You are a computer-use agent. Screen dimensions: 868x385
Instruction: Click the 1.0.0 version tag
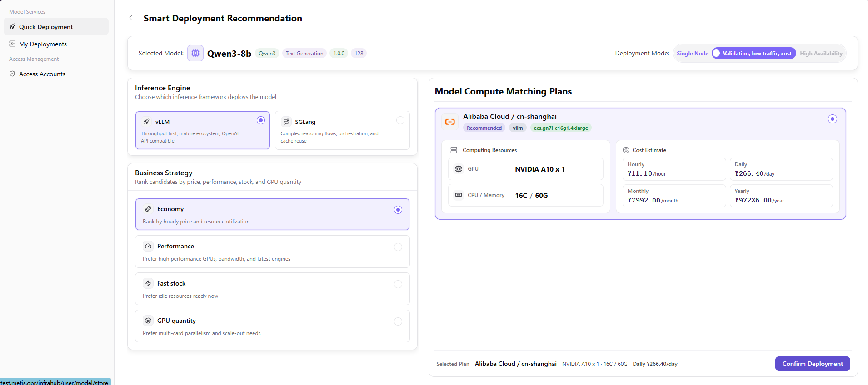339,53
